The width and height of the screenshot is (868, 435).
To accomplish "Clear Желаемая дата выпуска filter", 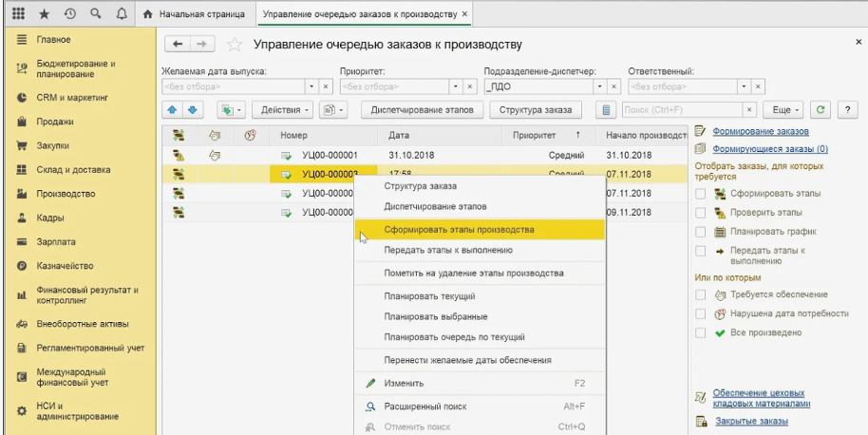I will pyautogui.click(x=326, y=86).
